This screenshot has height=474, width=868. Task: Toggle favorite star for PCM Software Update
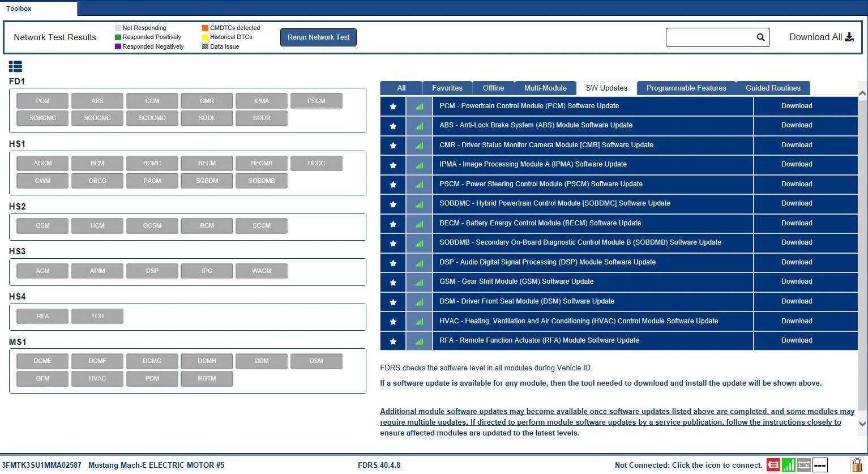coord(393,106)
